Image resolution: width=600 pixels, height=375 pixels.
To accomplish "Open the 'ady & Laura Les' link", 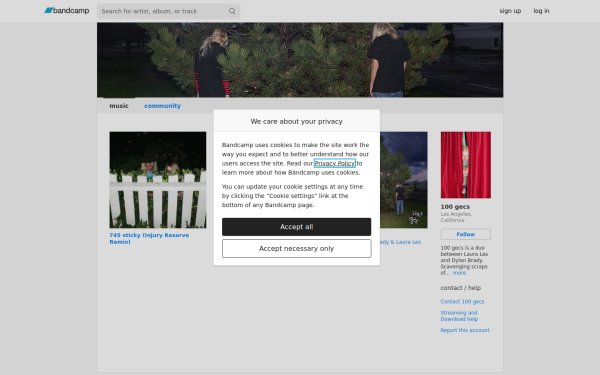I will (401, 242).
